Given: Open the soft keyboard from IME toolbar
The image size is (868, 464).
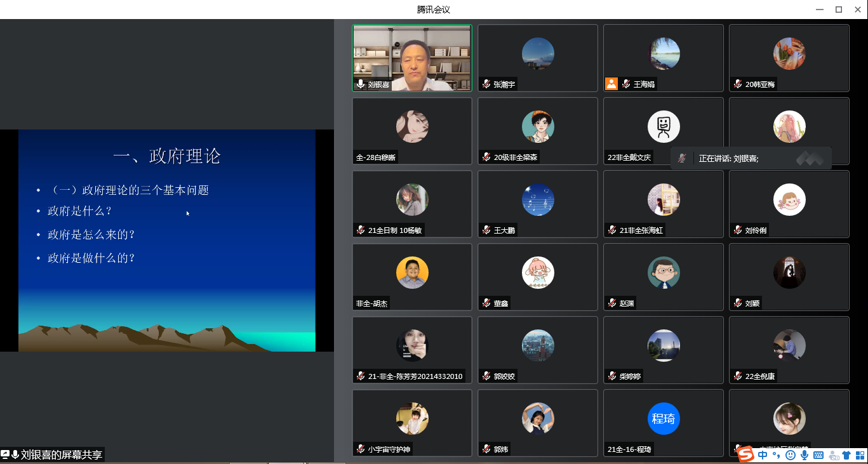Looking at the screenshot, I should tap(818, 455).
